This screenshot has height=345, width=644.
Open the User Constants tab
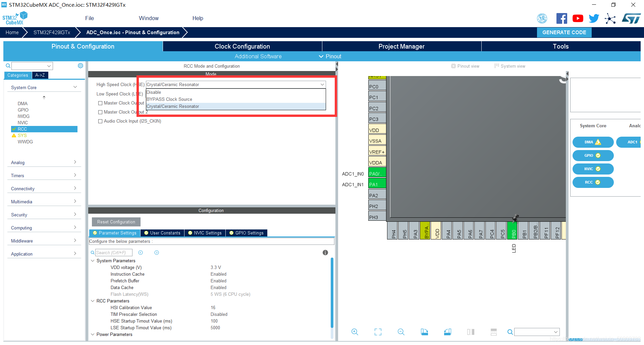tap(162, 233)
